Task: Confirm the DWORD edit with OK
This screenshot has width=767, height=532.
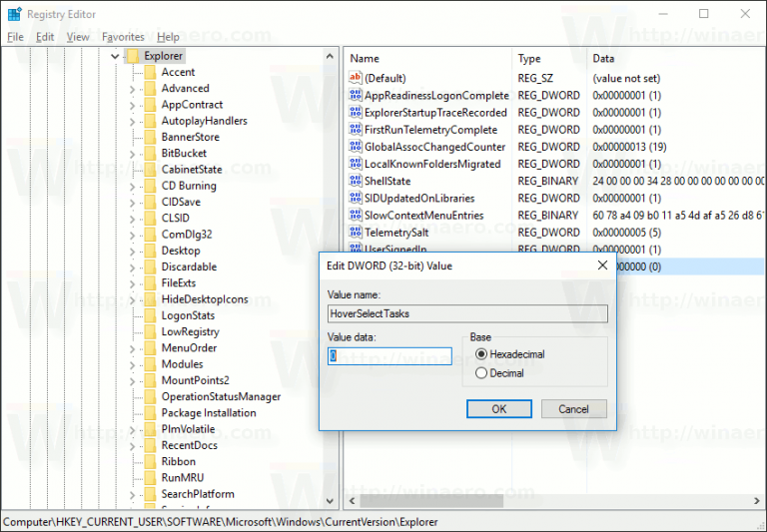Action: click(499, 409)
